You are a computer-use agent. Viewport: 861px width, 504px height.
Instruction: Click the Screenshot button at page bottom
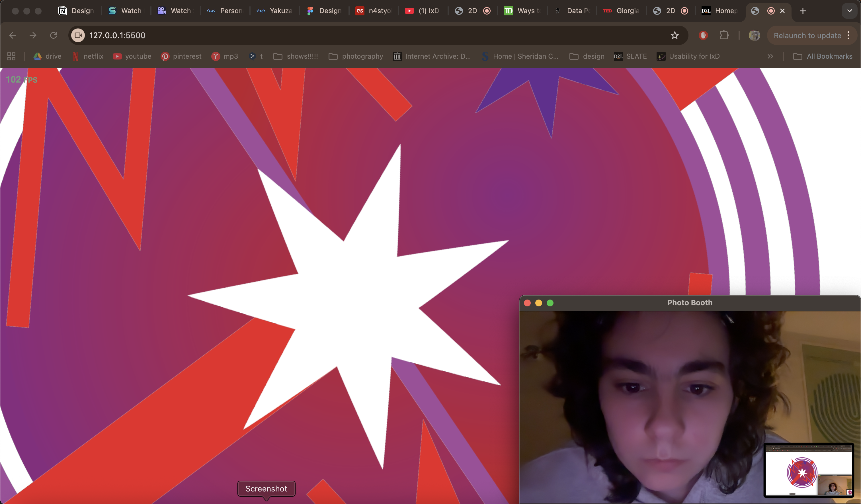[x=266, y=489]
